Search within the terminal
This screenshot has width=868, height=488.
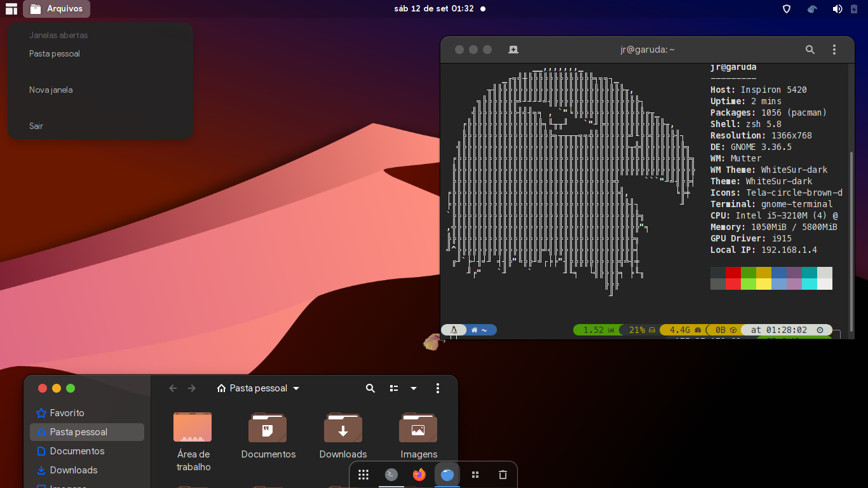(x=810, y=50)
